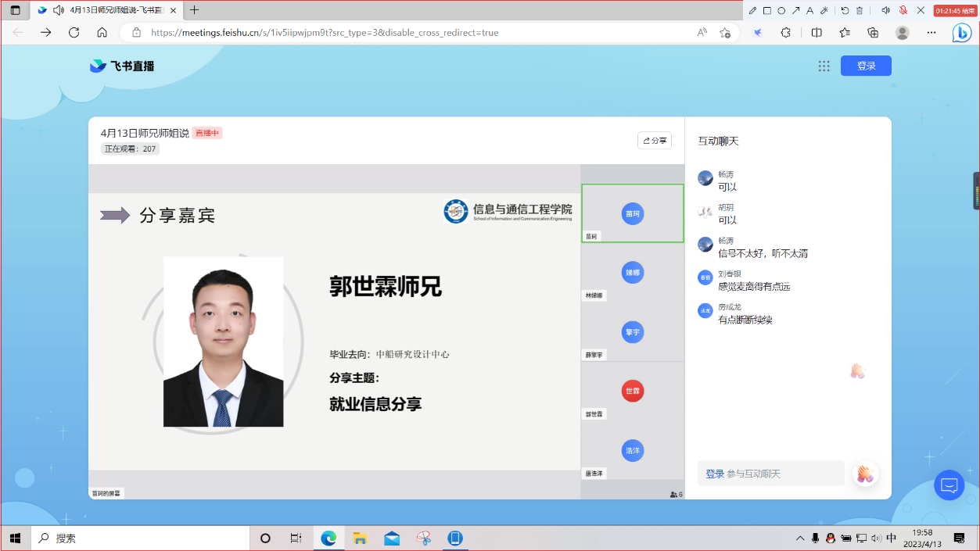Screen dimensions: 980x551
Task: Expand the hidden system tray icons
Action: [799, 538]
